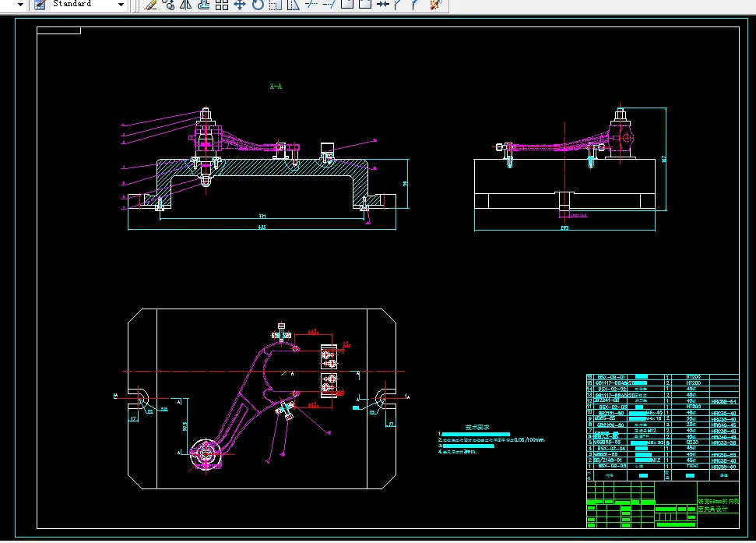Click the technical note ending in 3mm
Screen dimensions: 756x543
click(457, 452)
